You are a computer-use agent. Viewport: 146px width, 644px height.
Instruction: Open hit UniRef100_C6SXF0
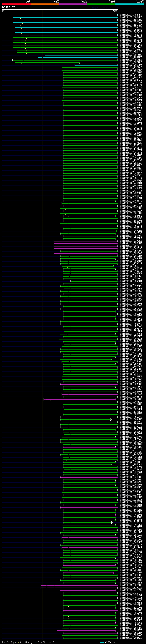pos(131,17)
